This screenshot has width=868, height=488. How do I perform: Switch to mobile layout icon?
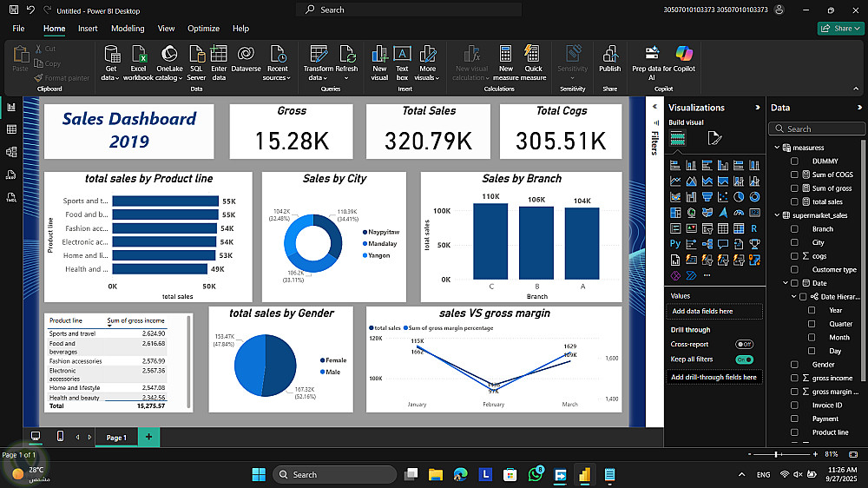pos(61,437)
